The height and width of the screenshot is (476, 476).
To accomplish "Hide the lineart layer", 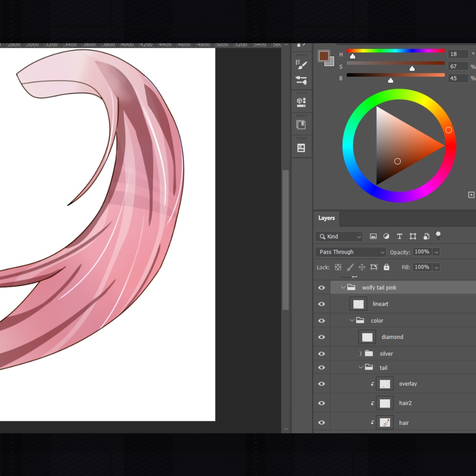I will click(322, 304).
